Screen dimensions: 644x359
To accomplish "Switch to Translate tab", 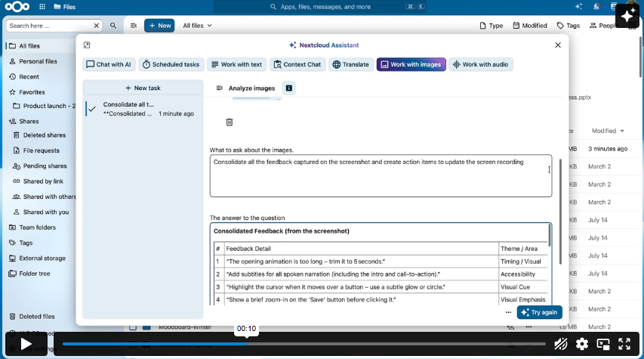I will [x=351, y=64].
